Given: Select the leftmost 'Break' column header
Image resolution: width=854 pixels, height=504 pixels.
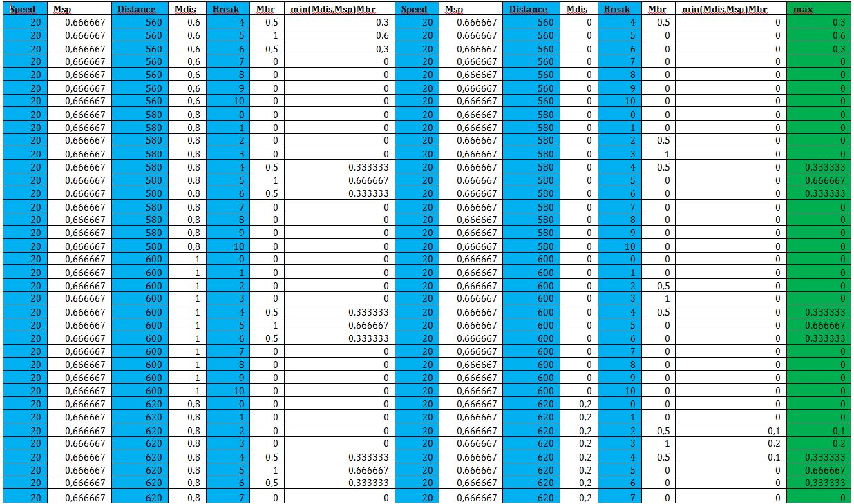Looking at the screenshot, I should pyautogui.click(x=227, y=9).
